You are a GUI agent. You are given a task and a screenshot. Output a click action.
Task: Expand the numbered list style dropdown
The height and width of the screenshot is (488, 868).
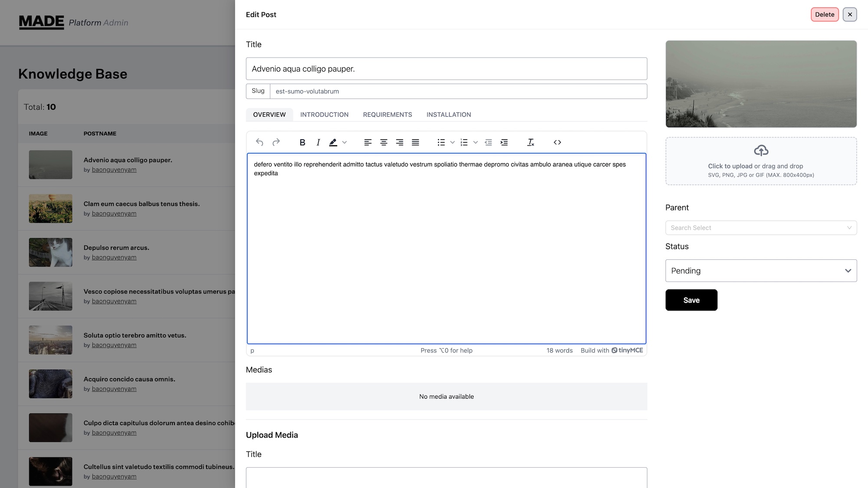coord(475,142)
